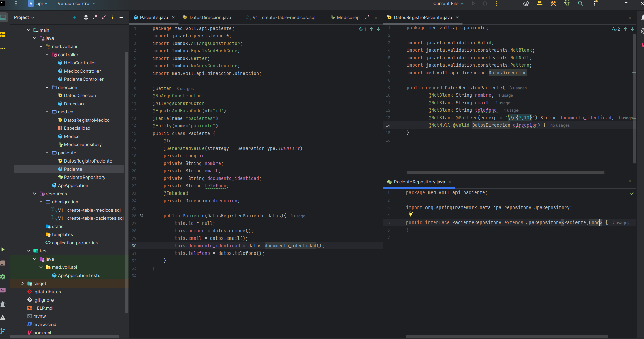Click horizontal scrollbar in PacienteRepository editor

pyautogui.click(x=507, y=336)
